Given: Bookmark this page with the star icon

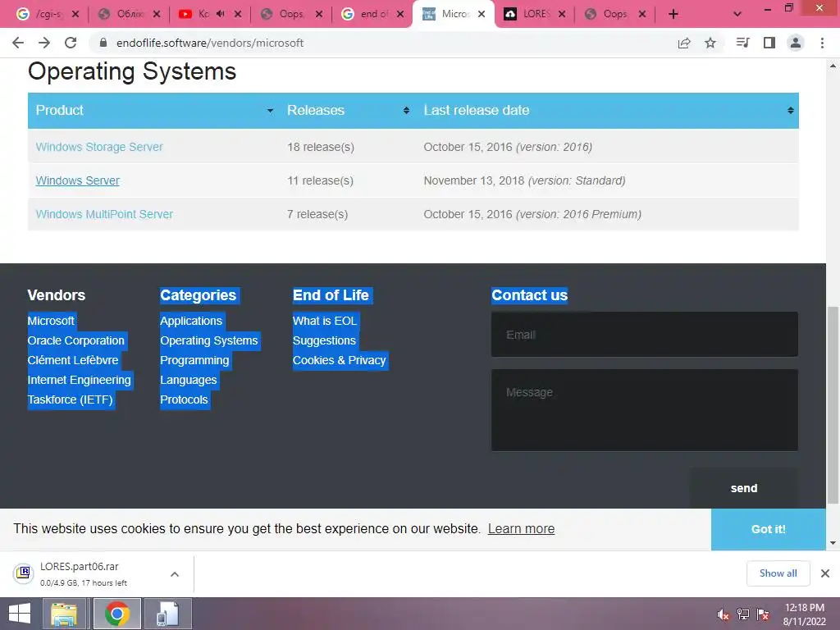Looking at the screenshot, I should click(x=710, y=43).
